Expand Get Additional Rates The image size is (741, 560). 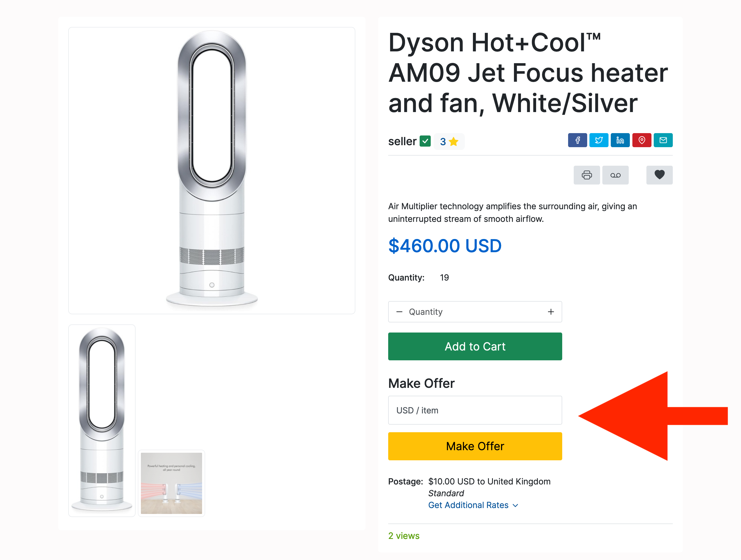473,505
